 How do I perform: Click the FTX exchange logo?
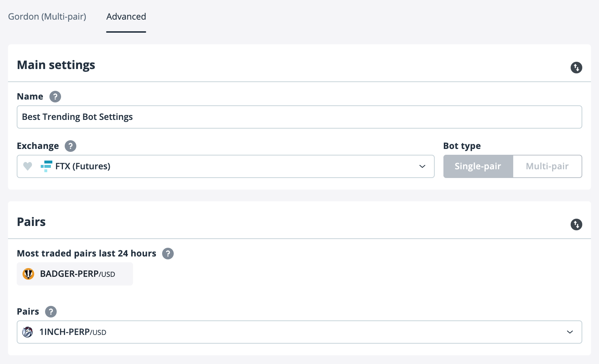tap(46, 166)
